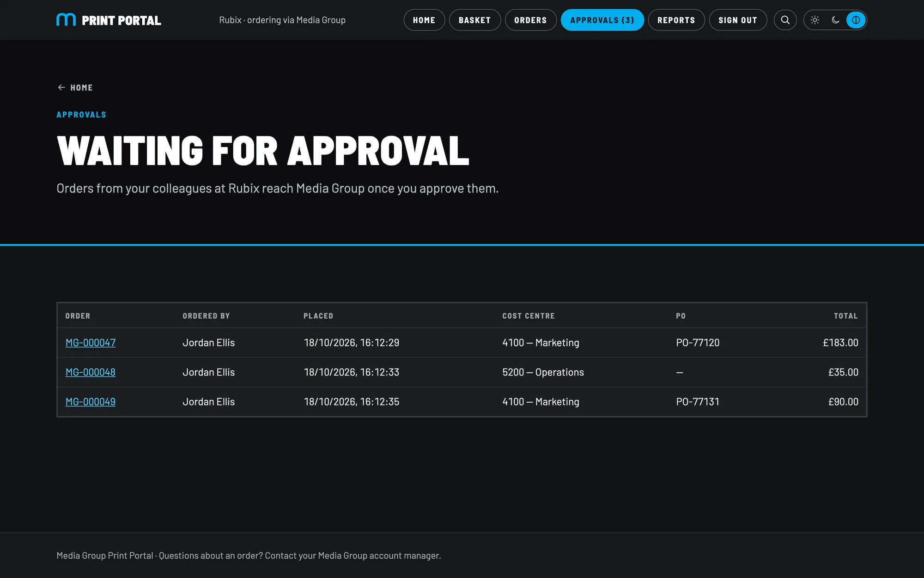Click placed time 18/10/2026, 16:12:35
Screen dimensions: 924x578
point(352,402)
